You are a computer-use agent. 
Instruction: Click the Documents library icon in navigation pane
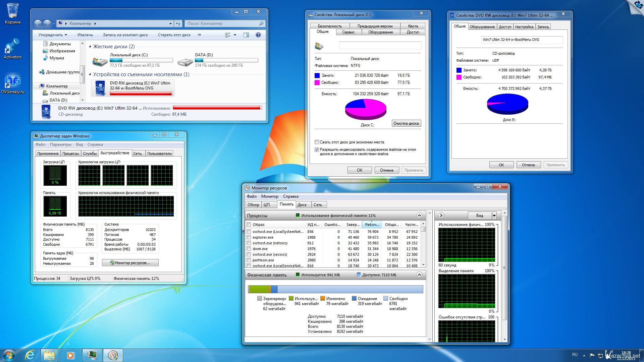tap(46, 44)
